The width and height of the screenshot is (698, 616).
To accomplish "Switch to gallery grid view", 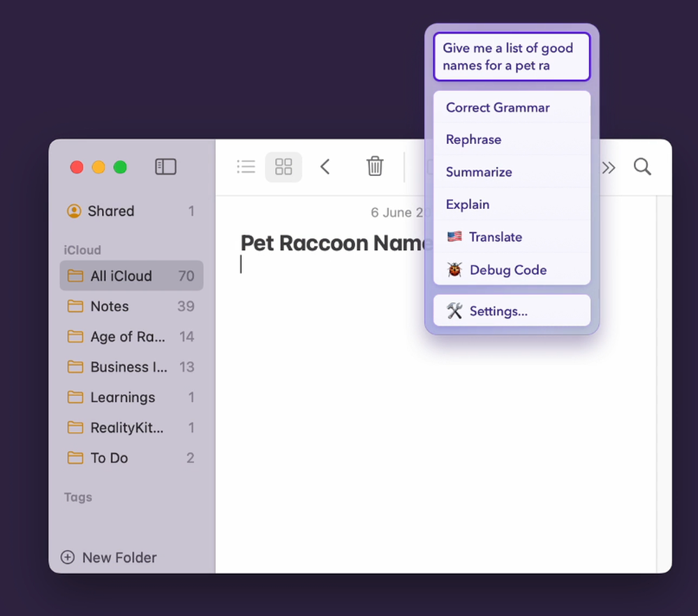I will [x=283, y=167].
